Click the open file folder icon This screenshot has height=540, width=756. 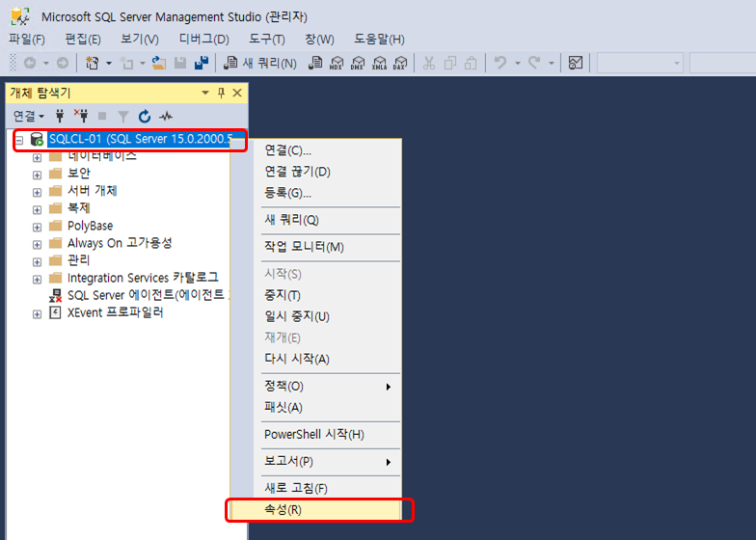[x=159, y=63]
